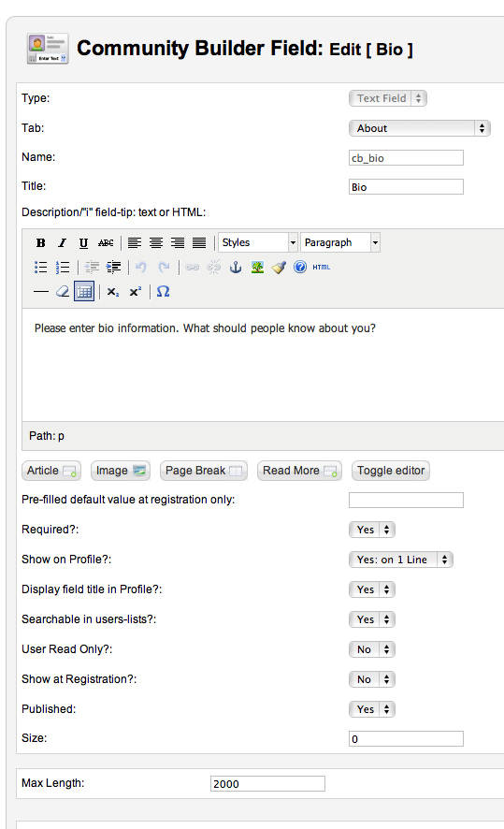Image resolution: width=504 pixels, height=829 pixels.
Task: Apply superscript formatting
Action: tap(136, 291)
